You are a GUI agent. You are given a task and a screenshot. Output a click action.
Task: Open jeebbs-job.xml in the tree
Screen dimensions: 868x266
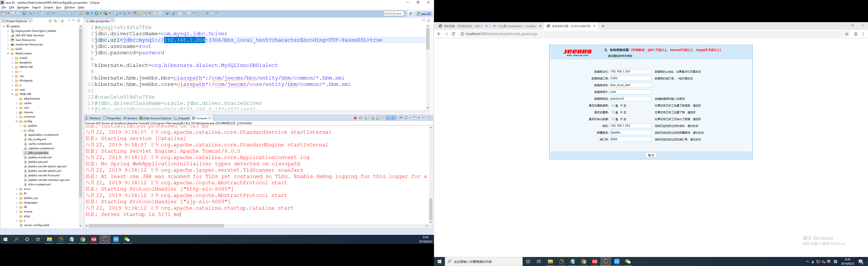(x=38, y=162)
